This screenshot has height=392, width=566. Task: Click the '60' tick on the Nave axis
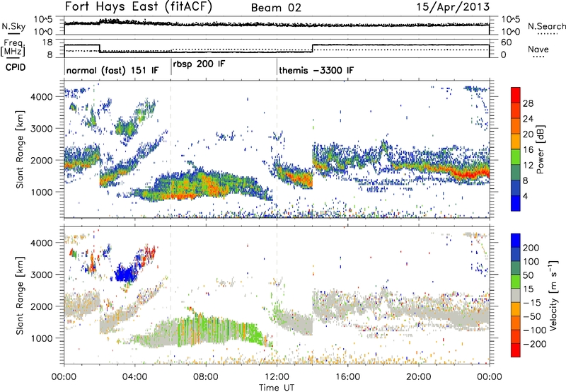point(507,42)
